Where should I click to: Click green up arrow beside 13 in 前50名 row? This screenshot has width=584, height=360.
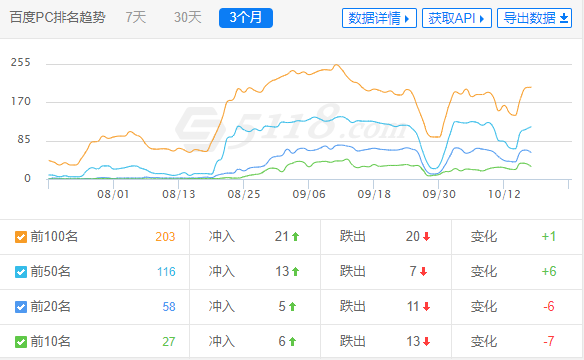point(296,271)
